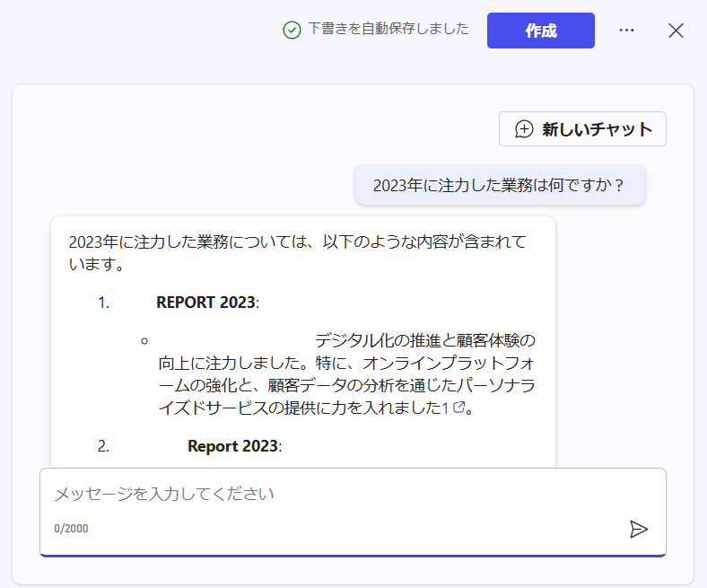Screen dimensions: 707x588
Task: Focus the メッセージを入力してください input field
Action: [x=353, y=513]
